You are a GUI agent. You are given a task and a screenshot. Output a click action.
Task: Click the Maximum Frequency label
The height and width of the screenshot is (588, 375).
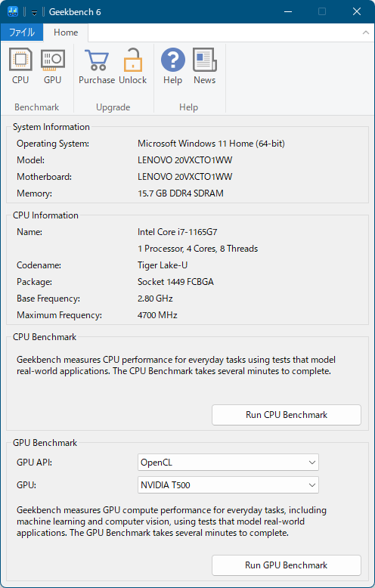59,315
